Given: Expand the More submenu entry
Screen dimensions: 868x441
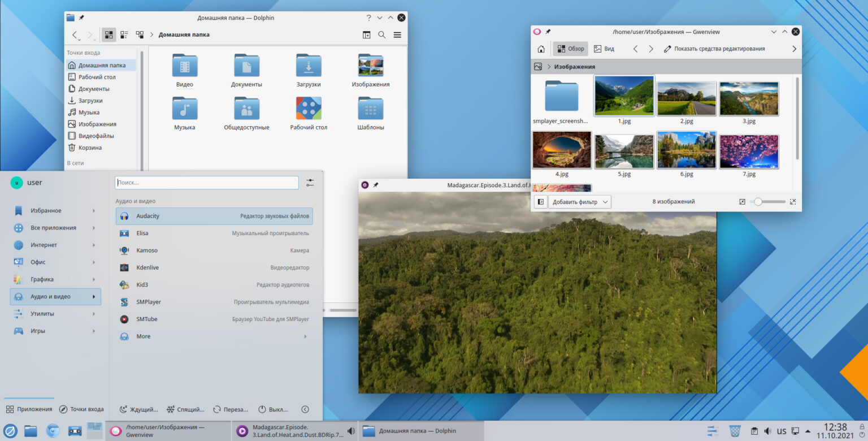Looking at the screenshot, I should [214, 336].
